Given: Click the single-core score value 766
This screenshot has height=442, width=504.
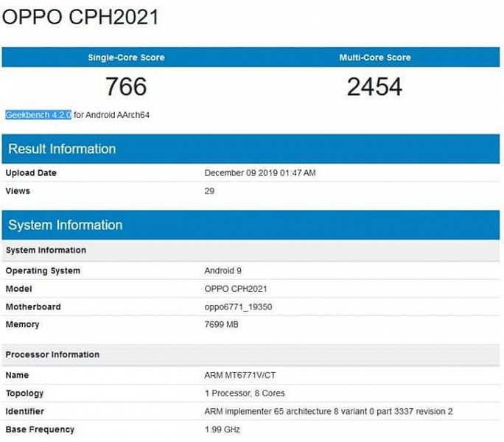Looking at the screenshot, I should tap(126, 86).
